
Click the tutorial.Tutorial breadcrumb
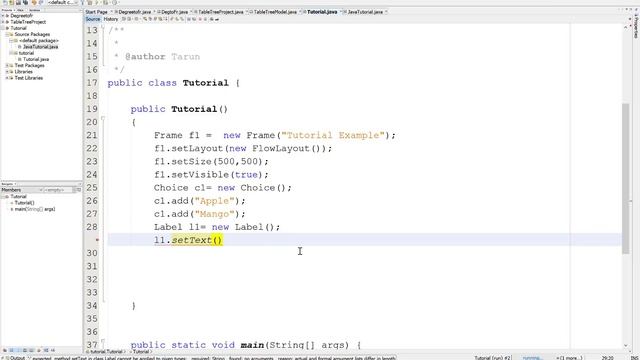tap(106, 351)
